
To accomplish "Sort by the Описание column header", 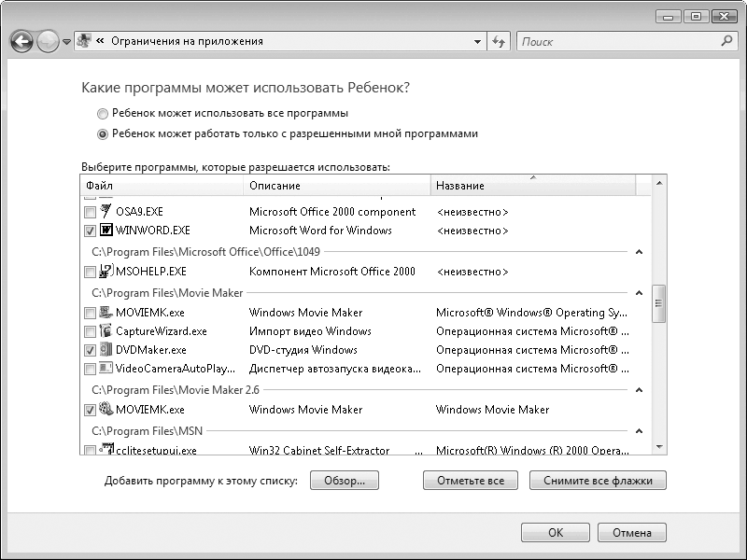I will coord(337,185).
